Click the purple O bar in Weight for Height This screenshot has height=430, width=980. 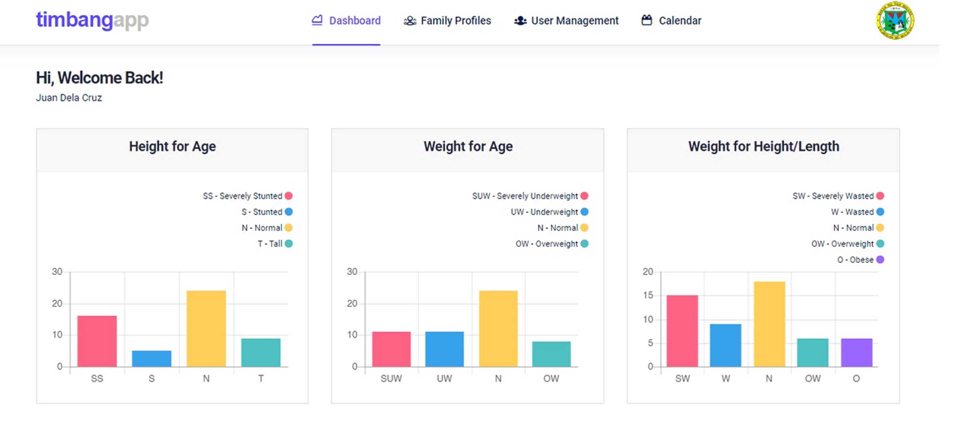pyautogui.click(x=856, y=352)
